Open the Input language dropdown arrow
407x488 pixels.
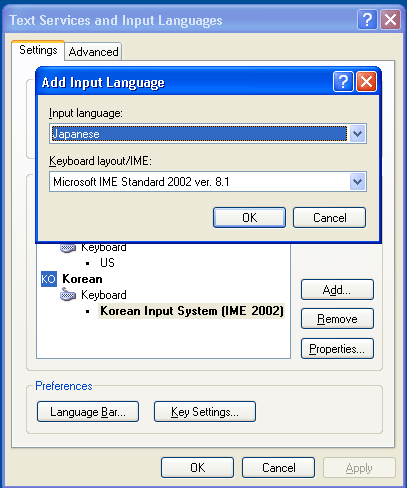(358, 134)
